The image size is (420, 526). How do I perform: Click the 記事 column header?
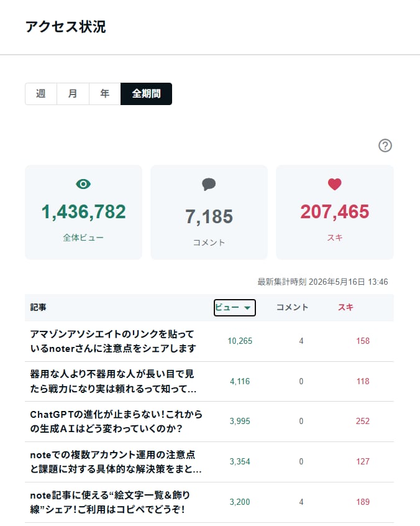[39, 307]
